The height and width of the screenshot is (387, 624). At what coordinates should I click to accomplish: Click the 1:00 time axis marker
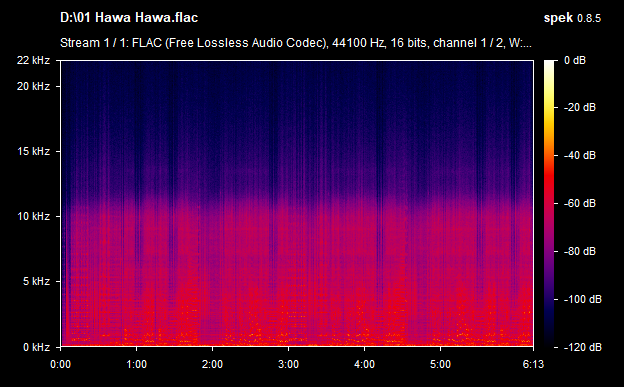tap(136, 364)
